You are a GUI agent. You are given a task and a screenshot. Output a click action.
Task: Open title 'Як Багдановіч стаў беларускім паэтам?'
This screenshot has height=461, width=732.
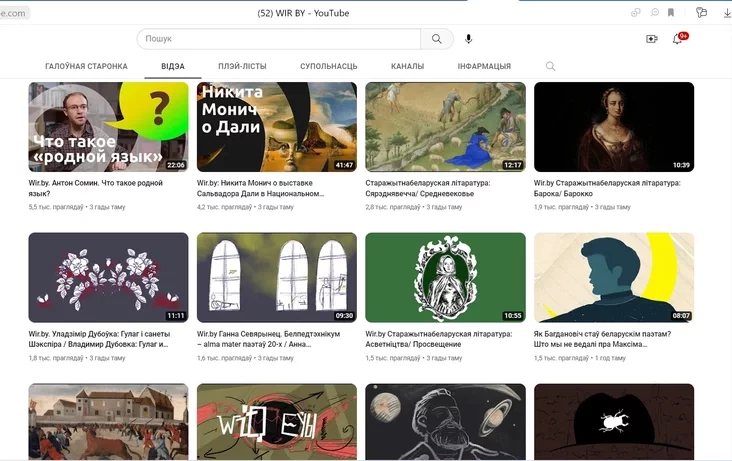click(602, 339)
